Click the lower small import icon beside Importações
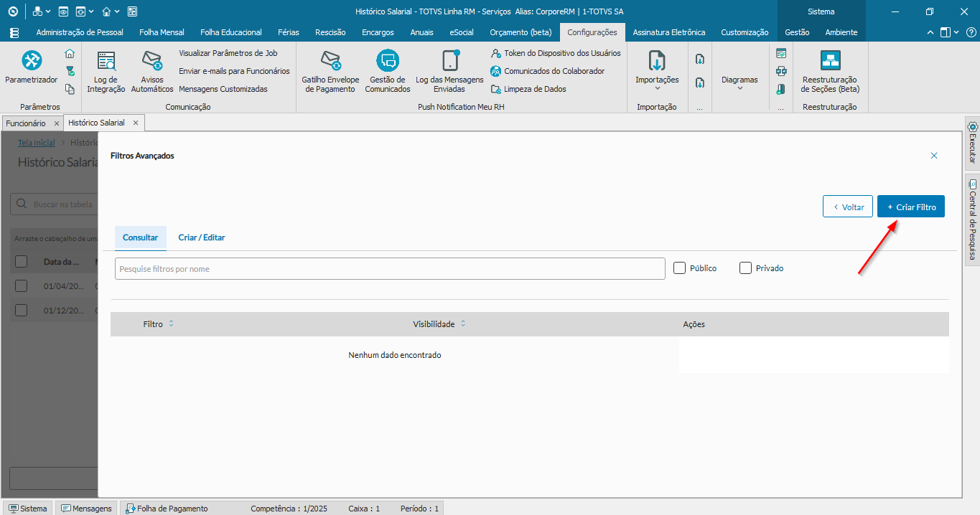Image resolution: width=980 pixels, height=515 pixels. point(700,83)
